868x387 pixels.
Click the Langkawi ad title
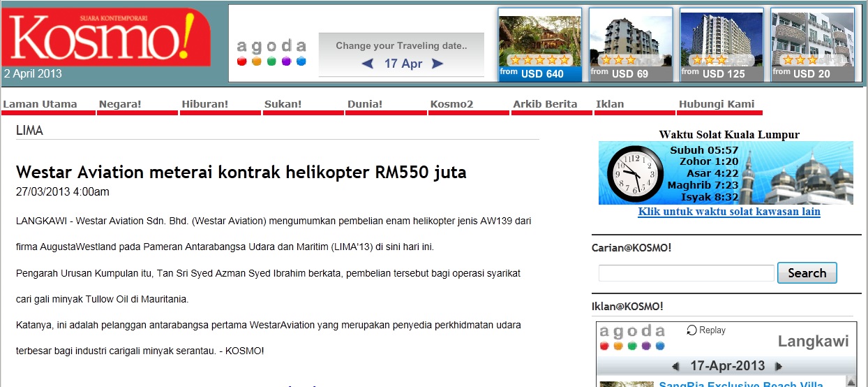click(x=814, y=342)
